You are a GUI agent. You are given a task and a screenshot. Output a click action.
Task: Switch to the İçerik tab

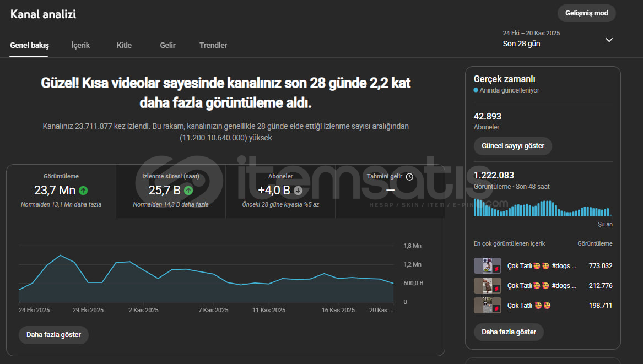[80, 45]
